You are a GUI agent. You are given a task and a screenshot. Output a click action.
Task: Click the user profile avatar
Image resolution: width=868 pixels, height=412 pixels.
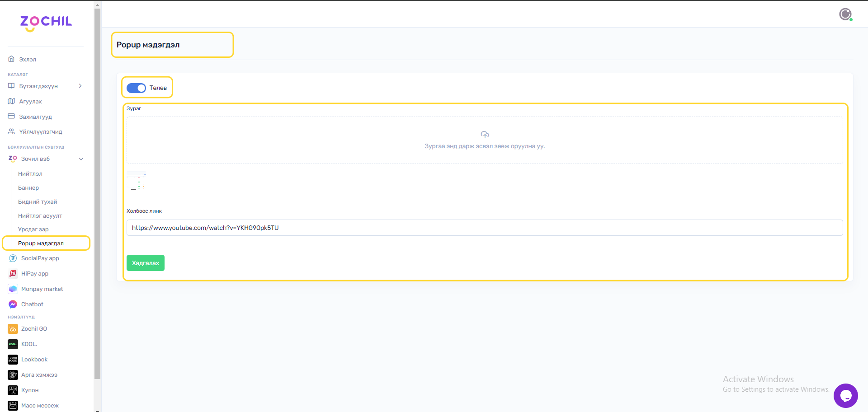(x=845, y=14)
